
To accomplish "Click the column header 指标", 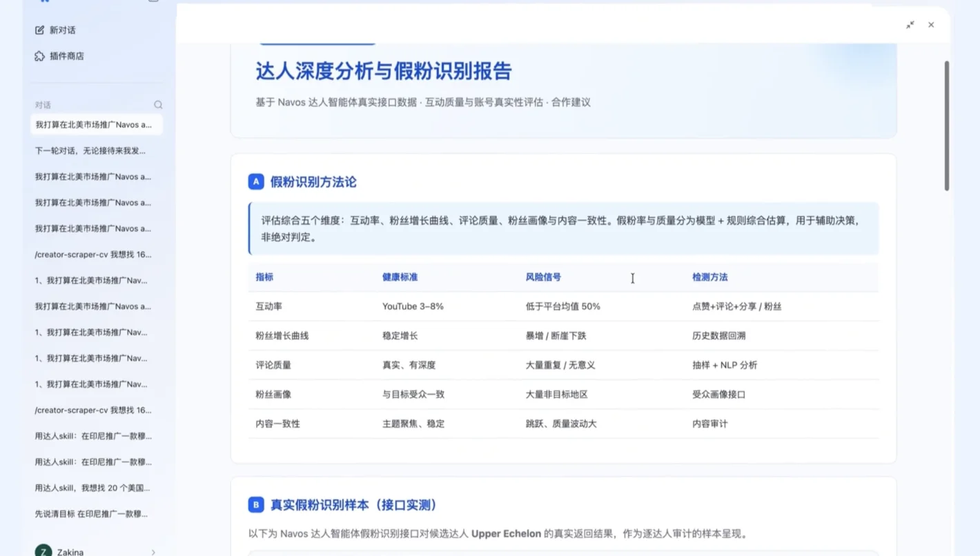I will click(264, 277).
